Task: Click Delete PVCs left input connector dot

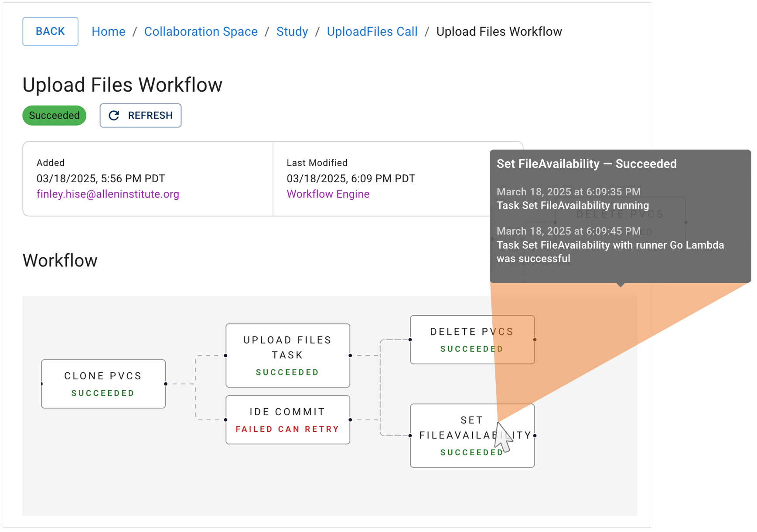Action: [x=410, y=340]
